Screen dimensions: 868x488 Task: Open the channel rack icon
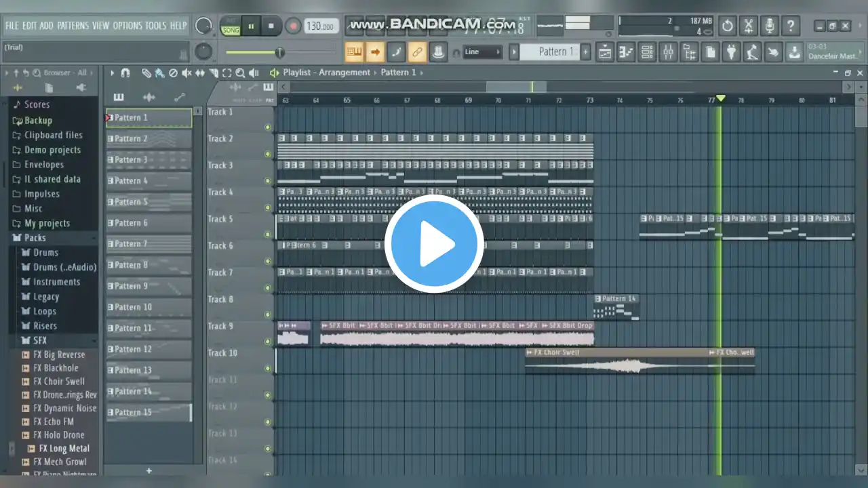647,52
